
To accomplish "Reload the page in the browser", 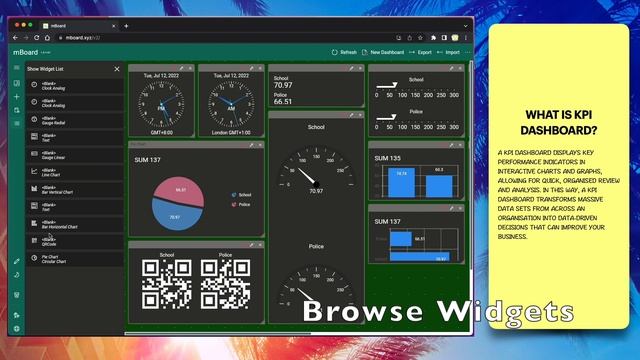I will [37, 38].
